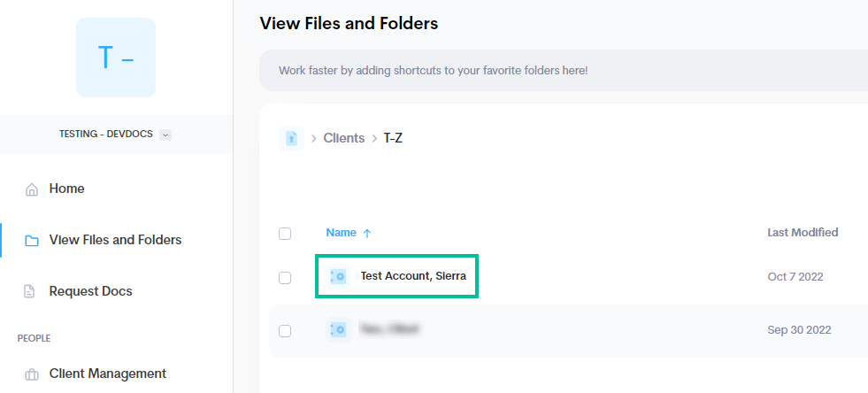Go to Clients in the breadcrumb
Screen dimensions: 868x393
[344, 138]
